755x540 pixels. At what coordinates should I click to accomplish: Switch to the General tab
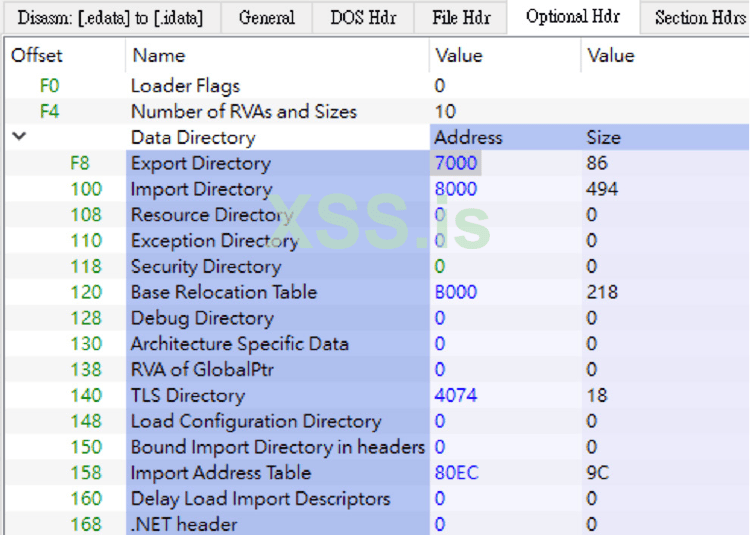pos(267,17)
